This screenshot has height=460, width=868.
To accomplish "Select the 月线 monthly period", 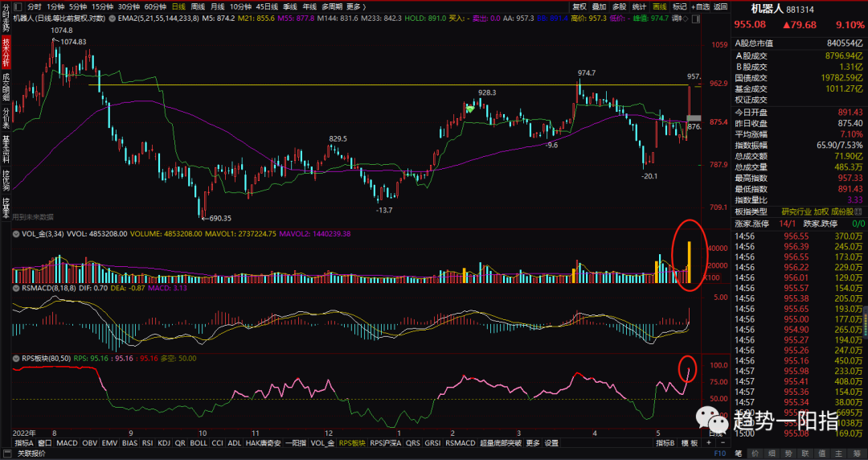I will coord(218,6).
